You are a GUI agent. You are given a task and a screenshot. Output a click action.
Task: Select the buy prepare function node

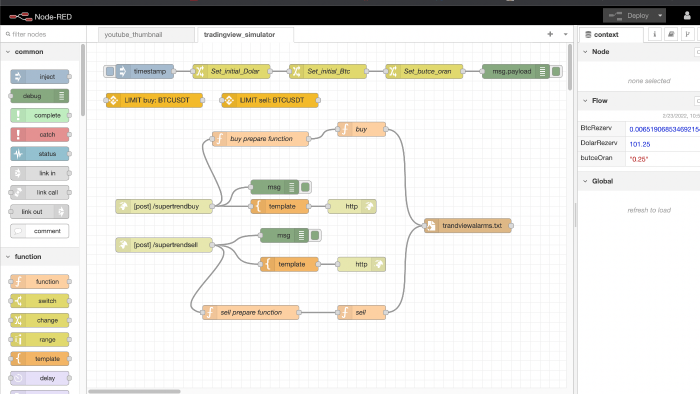[260, 139]
